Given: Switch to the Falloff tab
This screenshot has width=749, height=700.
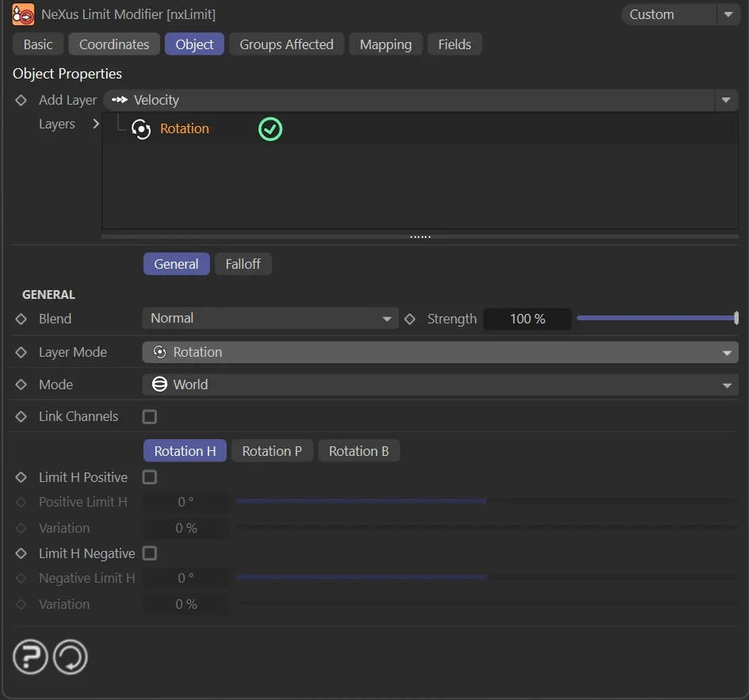Looking at the screenshot, I should pos(243,264).
